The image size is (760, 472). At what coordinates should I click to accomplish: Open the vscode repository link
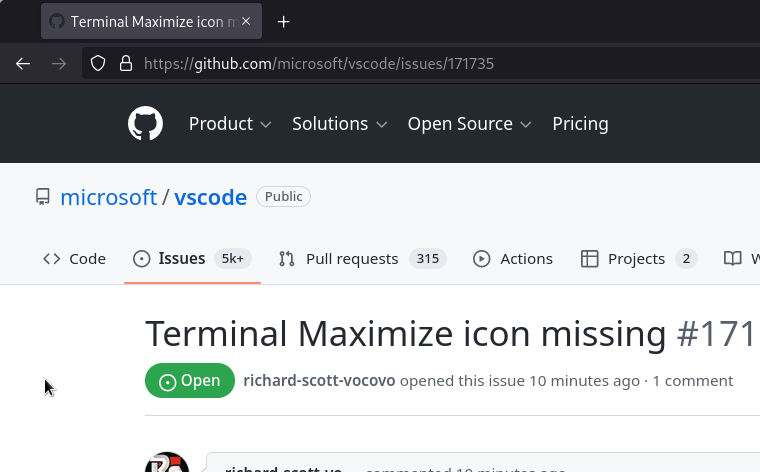point(210,197)
